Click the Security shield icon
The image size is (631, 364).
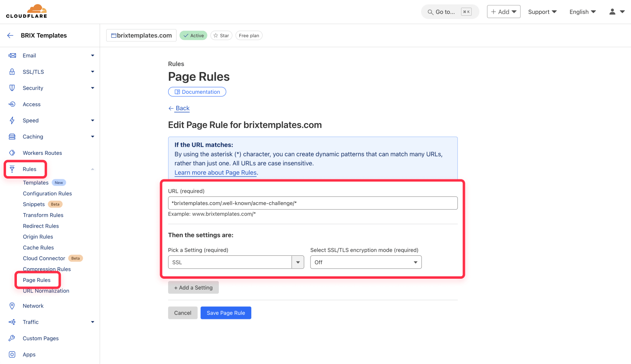coord(12,88)
